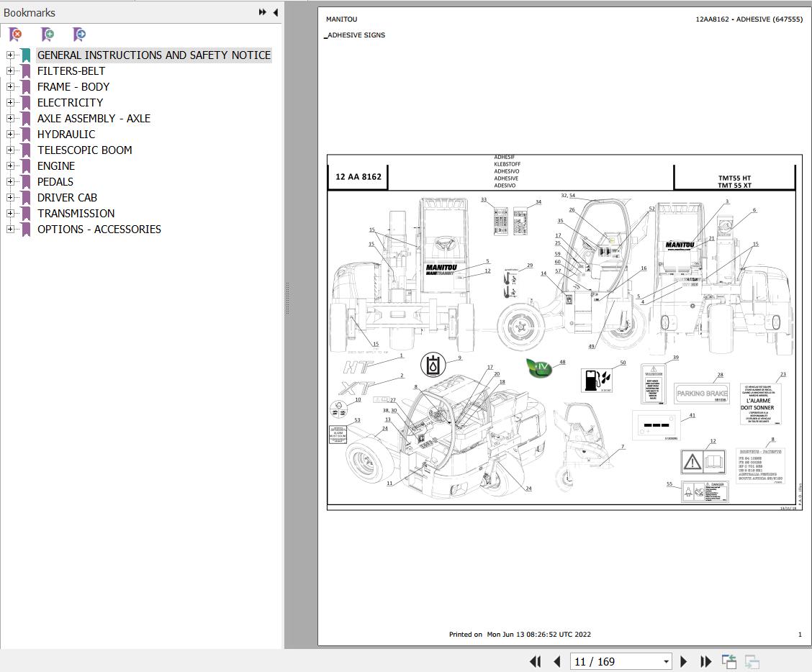Open GENERAL INSTRUCTIONS AND SAFETY NOTICE bookmark

(154, 55)
